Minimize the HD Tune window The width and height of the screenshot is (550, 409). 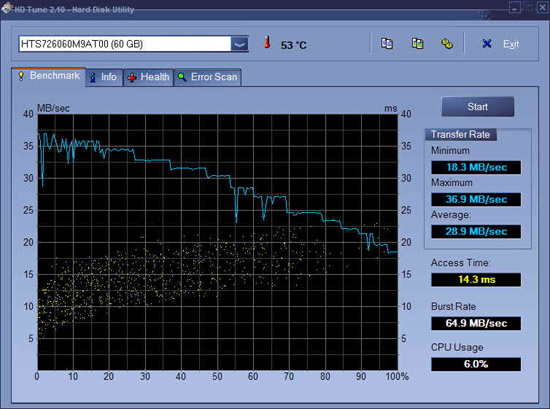(x=515, y=8)
